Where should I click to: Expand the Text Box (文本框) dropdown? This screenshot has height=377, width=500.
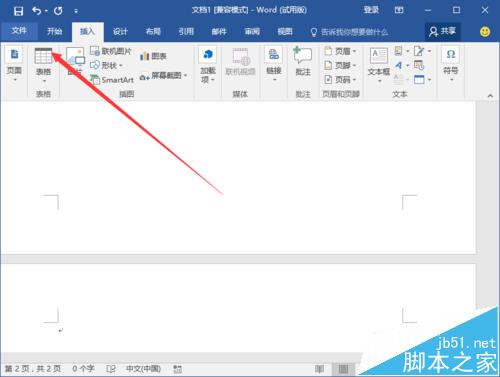(x=379, y=81)
